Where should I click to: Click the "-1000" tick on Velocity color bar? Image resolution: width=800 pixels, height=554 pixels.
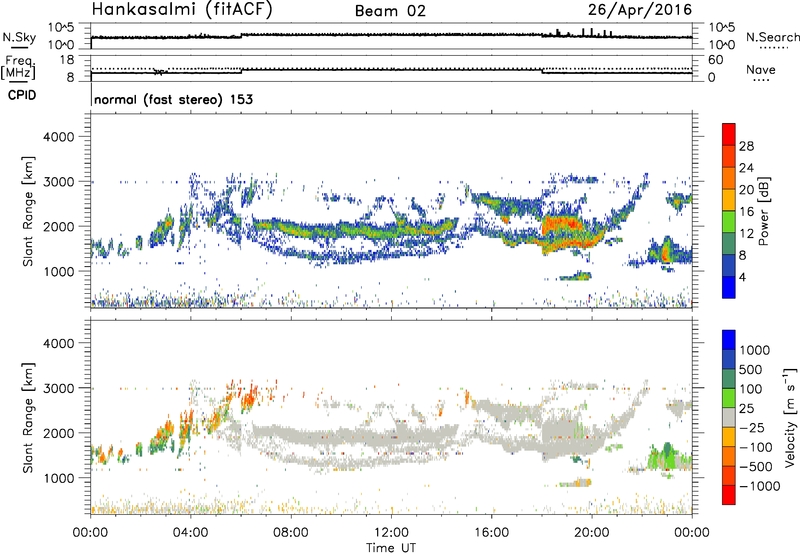[x=759, y=486]
